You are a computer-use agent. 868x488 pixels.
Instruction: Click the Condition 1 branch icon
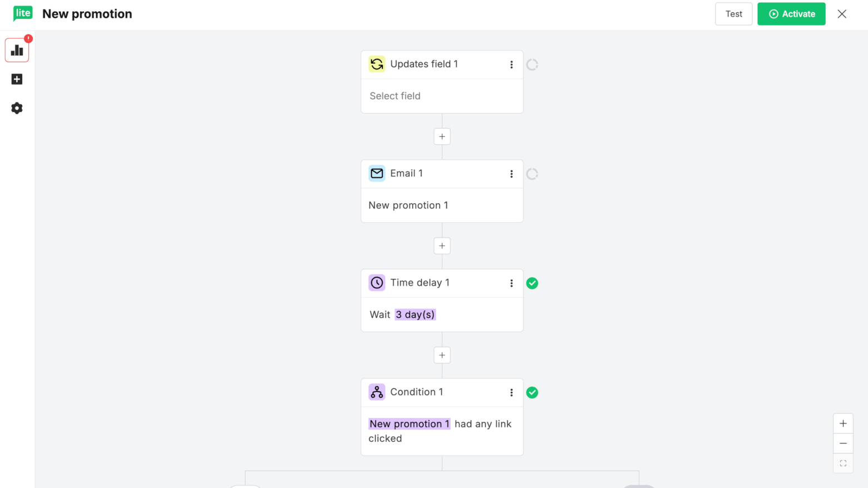click(x=377, y=392)
